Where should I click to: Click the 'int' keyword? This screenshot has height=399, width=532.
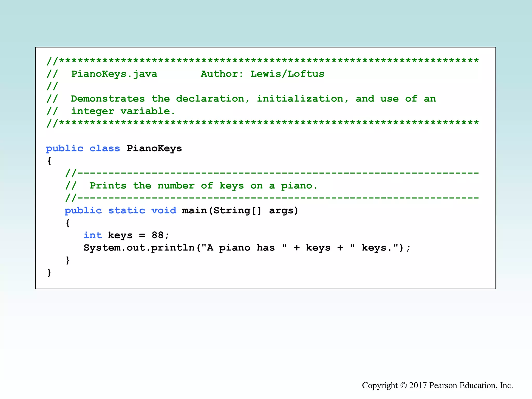[x=92, y=235]
